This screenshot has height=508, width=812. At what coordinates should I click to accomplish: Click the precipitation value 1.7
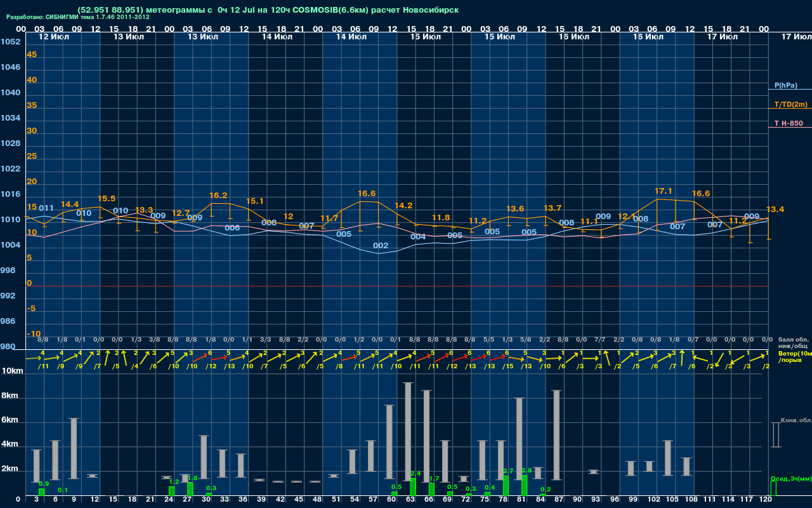[x=434, y=479]
